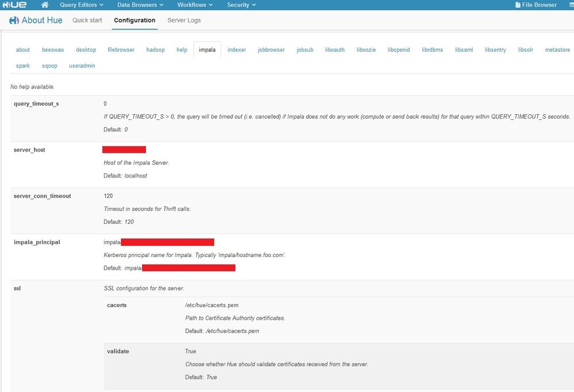This screenshot has width=574, height=392.
Task: Select the Configuration tab
Action: point(134,20)
